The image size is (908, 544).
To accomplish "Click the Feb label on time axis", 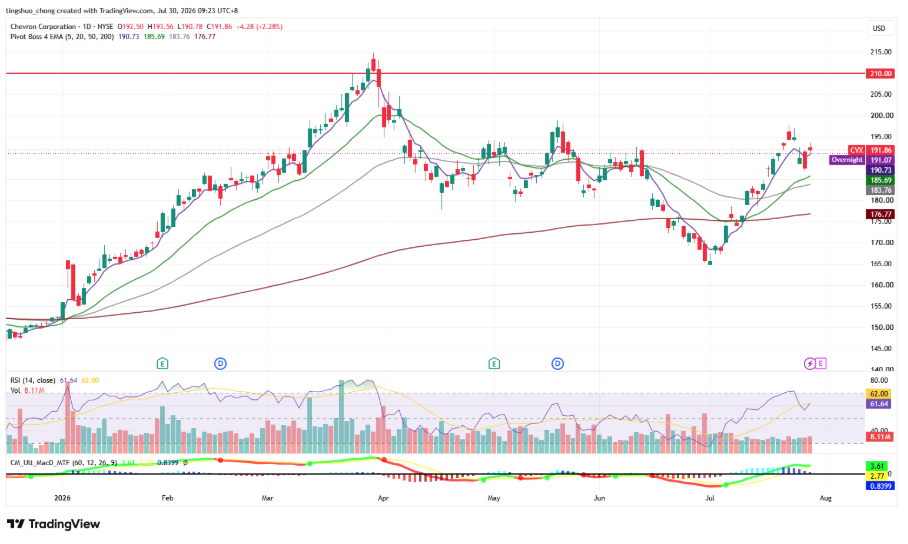I will pyautogui.click(x=167, y=498).
